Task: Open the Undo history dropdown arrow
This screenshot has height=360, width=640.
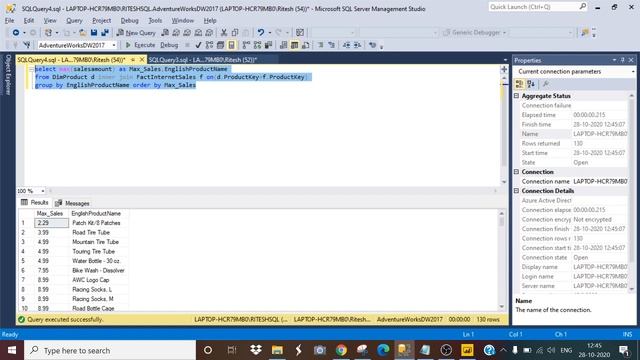Action: pos(269,33)
